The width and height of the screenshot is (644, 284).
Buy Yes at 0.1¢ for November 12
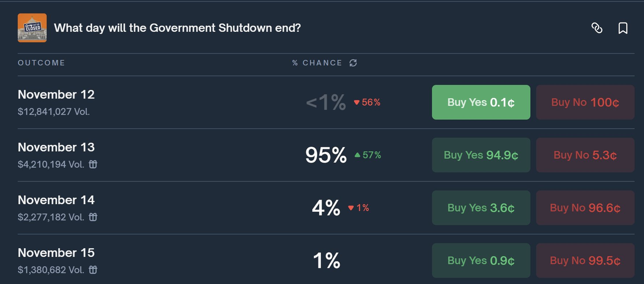[481, 103]
